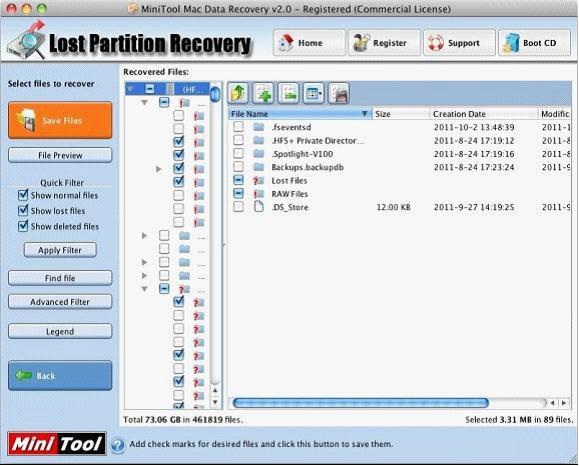This screenshot has height=466, width=579.
Task: Open the Home section
Action: (x=309, y=43)
